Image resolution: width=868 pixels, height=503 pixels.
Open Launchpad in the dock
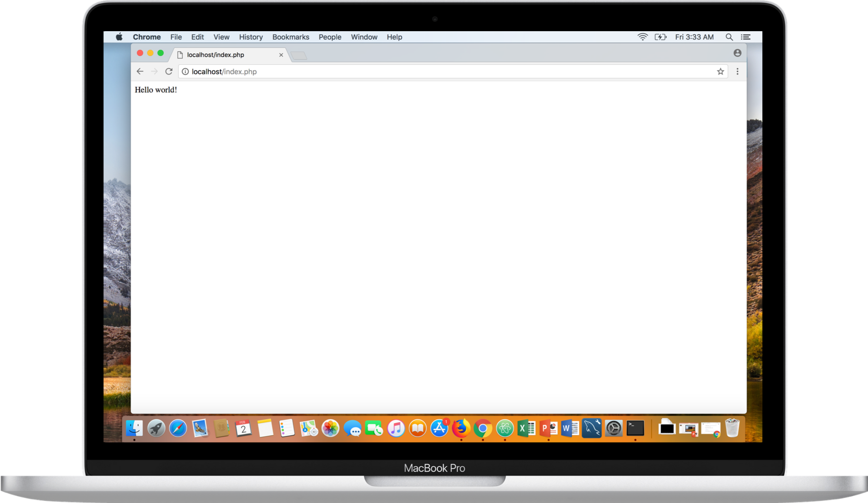coord(156,429)
